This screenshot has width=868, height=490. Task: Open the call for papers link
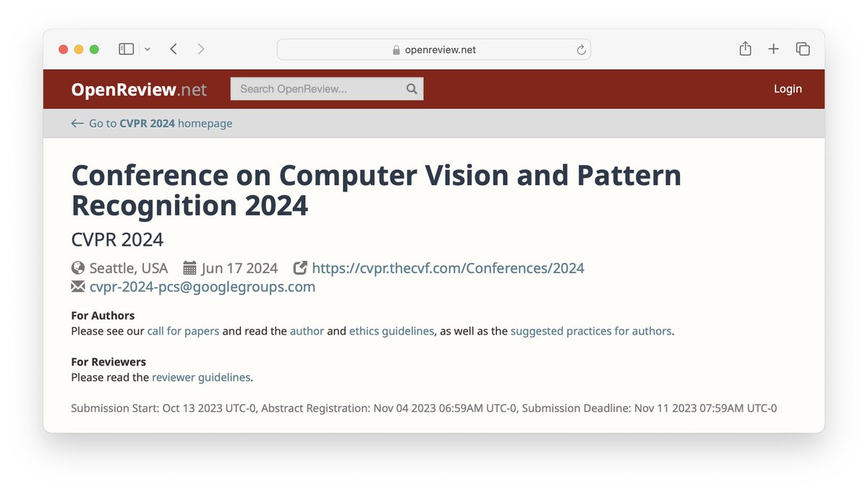pos(183,331)
